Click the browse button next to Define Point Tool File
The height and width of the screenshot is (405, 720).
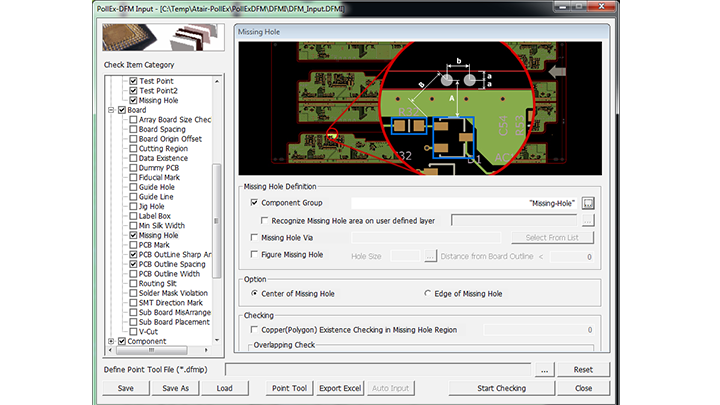pos(544,370)
